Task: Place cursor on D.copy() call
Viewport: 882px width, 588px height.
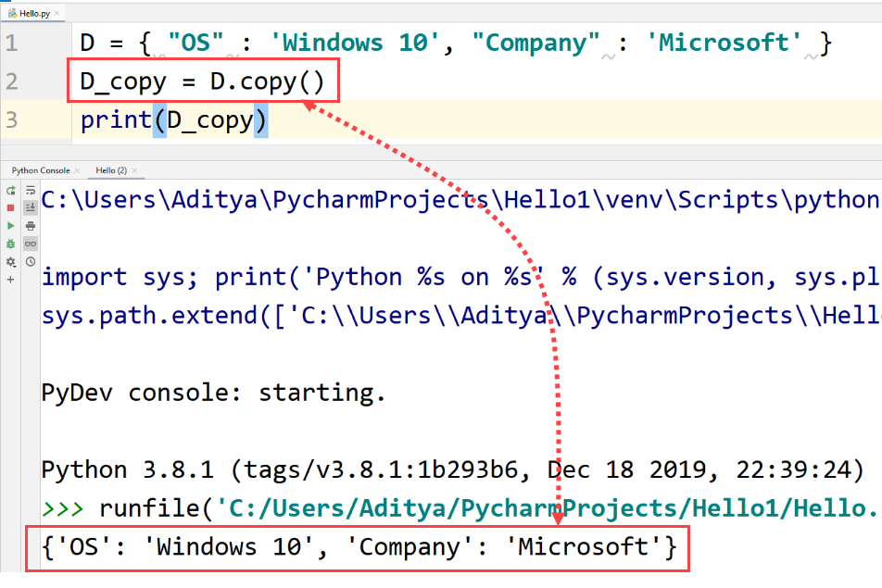Action: point(267,82)
